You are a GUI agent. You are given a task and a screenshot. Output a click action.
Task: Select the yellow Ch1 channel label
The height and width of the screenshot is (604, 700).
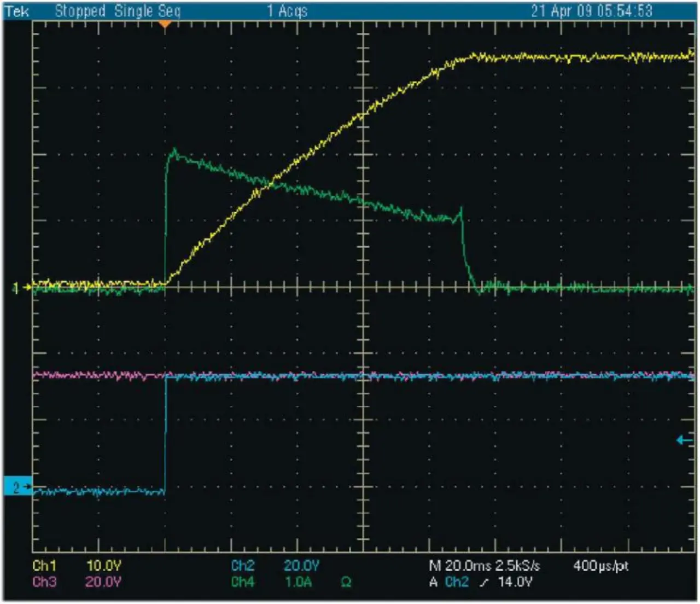(x=44, y=566)
